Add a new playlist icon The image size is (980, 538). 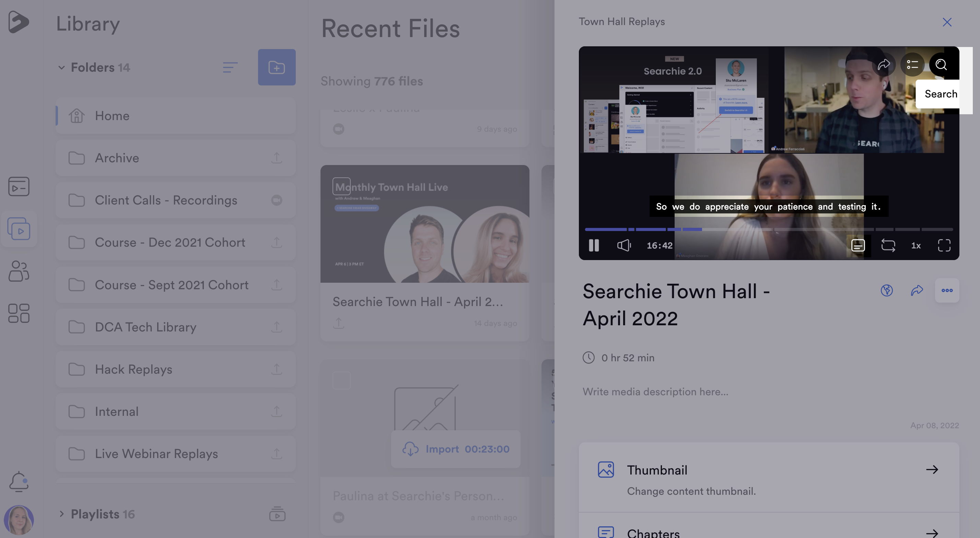tap(277, 514)
